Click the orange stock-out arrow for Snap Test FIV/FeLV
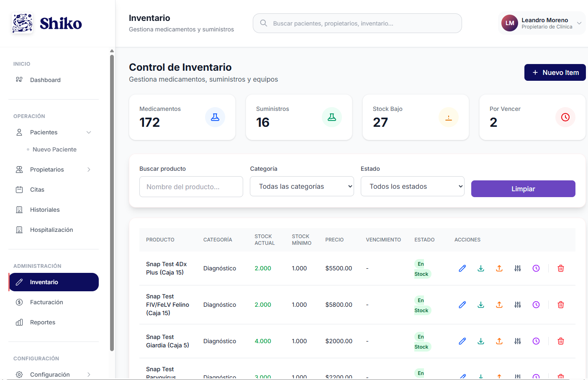 pos(499,305)
